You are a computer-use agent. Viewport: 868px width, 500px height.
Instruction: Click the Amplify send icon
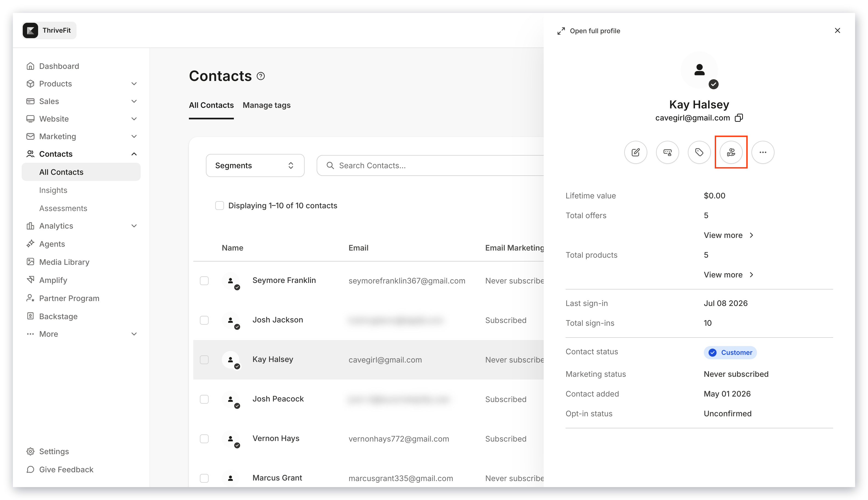[x=30, y=280]
